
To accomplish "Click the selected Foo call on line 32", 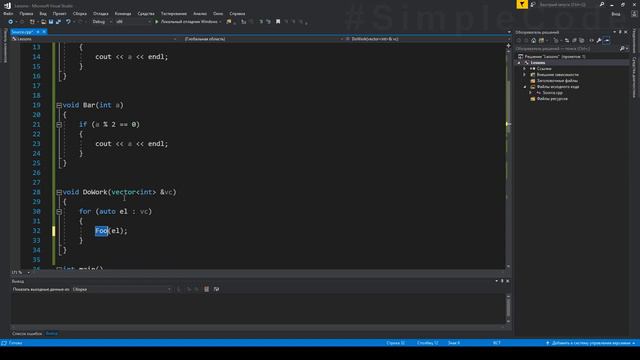I will tap(101, 231).
